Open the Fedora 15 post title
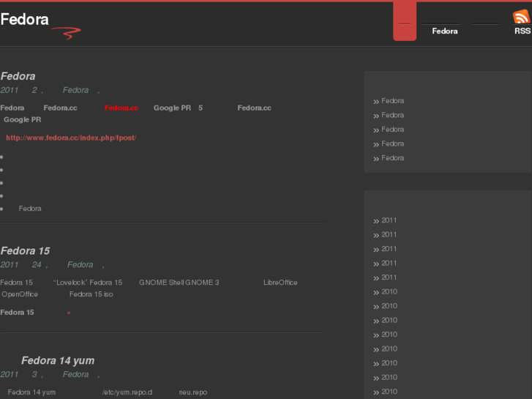532x399 pixels. tap(25, 250)
